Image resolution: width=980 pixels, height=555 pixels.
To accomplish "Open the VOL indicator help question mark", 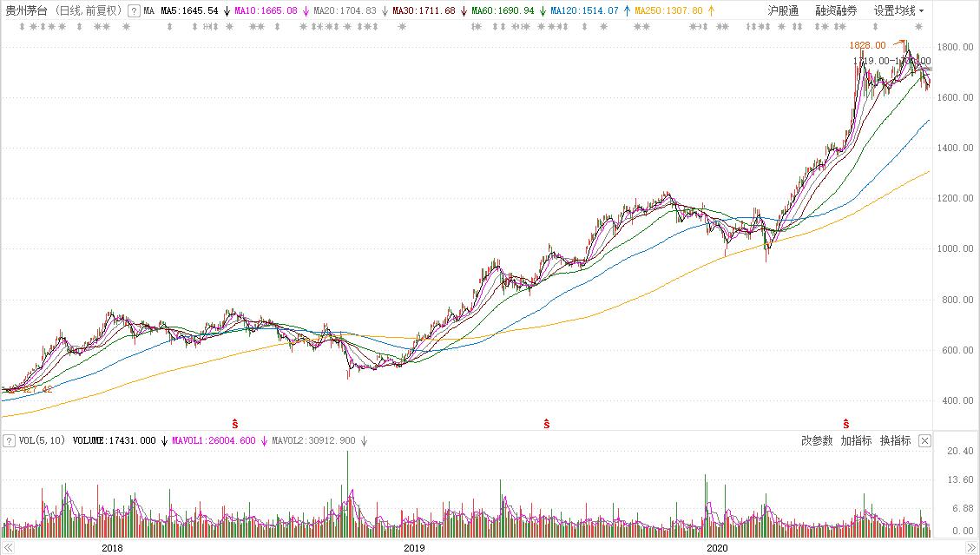I will (9, 440).
